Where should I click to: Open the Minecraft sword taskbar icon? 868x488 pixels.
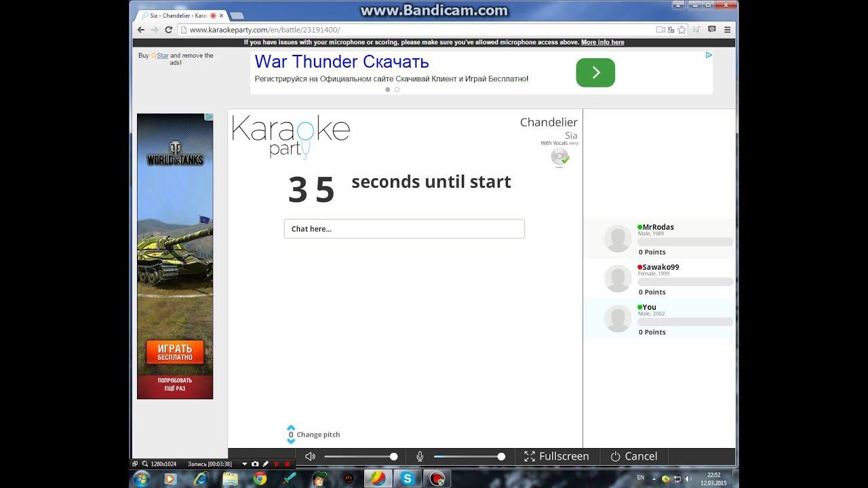290,479
